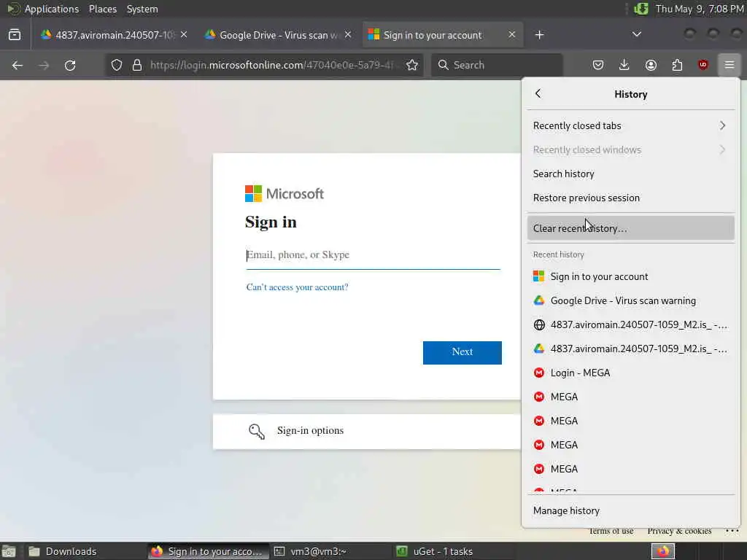The height and width of the screenshot is (560, 747).
Task: Reload the current page
Action: pos(70,65)
